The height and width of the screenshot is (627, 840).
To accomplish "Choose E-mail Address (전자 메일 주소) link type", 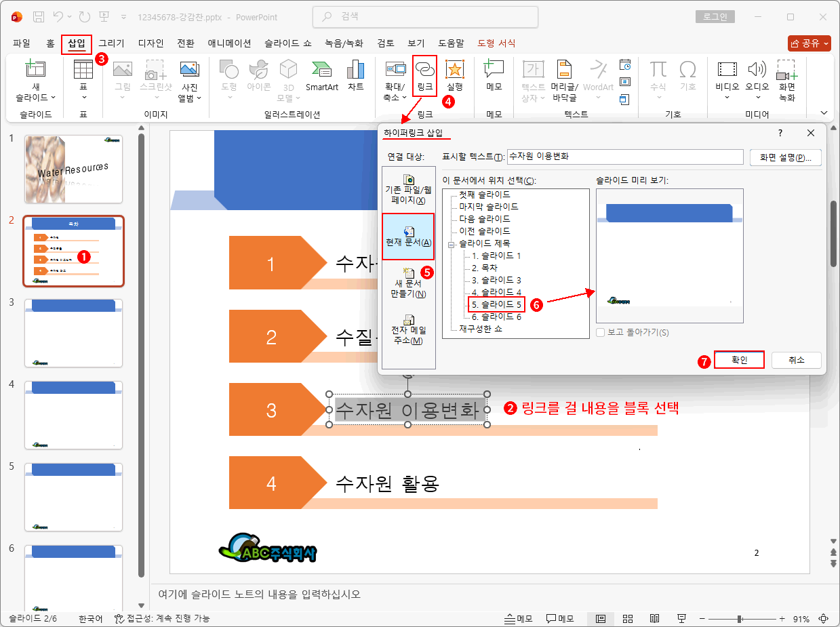I will pos(408,329).
